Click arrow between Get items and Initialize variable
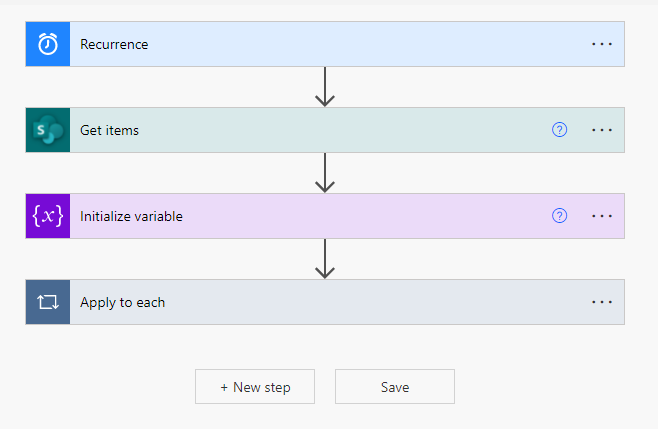The image size is (658, 429). pyautogui.click(x=325, y=173)
